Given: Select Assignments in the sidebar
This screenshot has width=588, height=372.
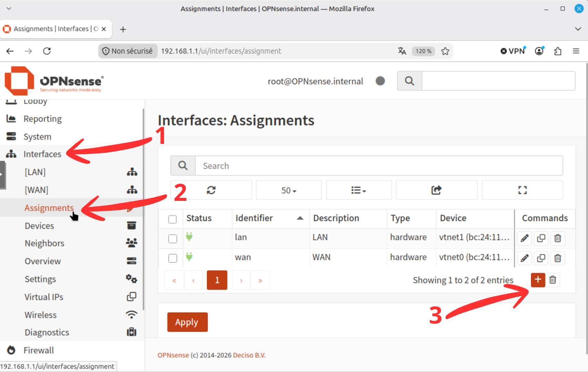Looking at the screenshot, I should tap(49, 208).
